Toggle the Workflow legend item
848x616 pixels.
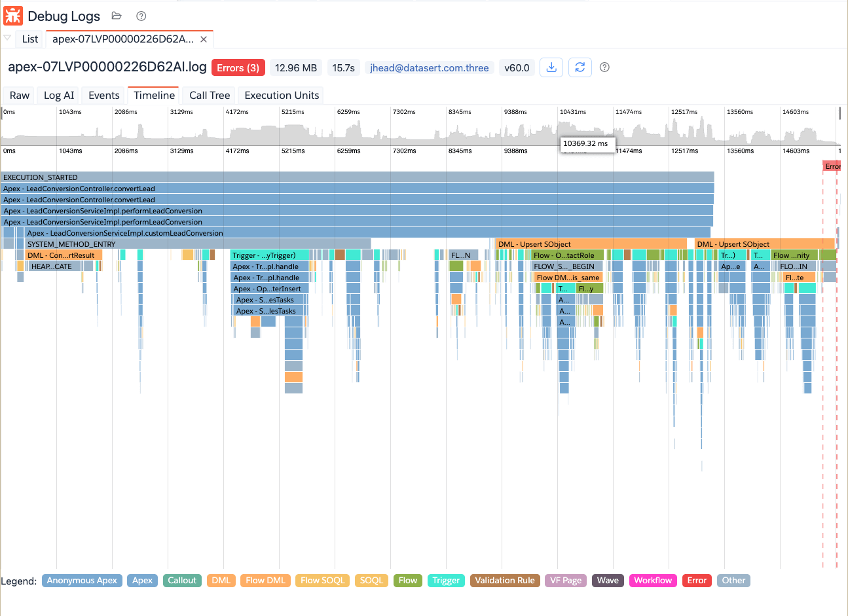pyautogui.click(x=653, y=581)
